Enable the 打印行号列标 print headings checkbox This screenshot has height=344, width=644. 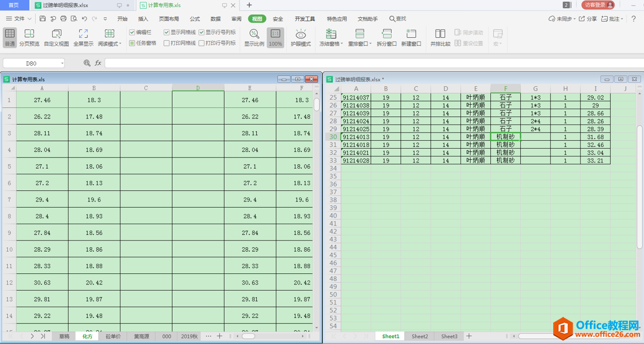[x=202, y=43]
